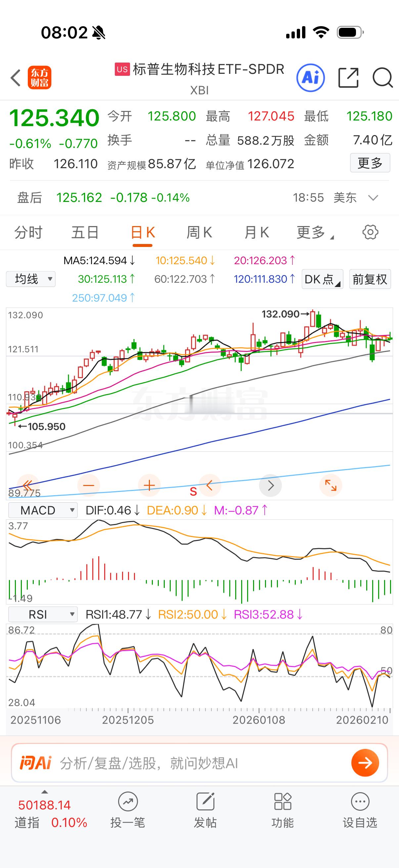
Task: Tap DEA:0.90 reading
Action: (177, 510)
